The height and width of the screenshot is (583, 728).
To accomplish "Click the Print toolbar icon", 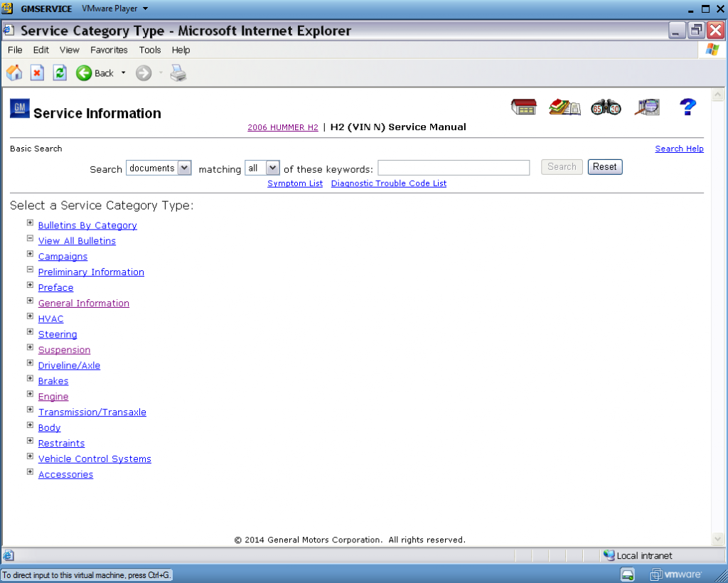I will tap(178, 73).
